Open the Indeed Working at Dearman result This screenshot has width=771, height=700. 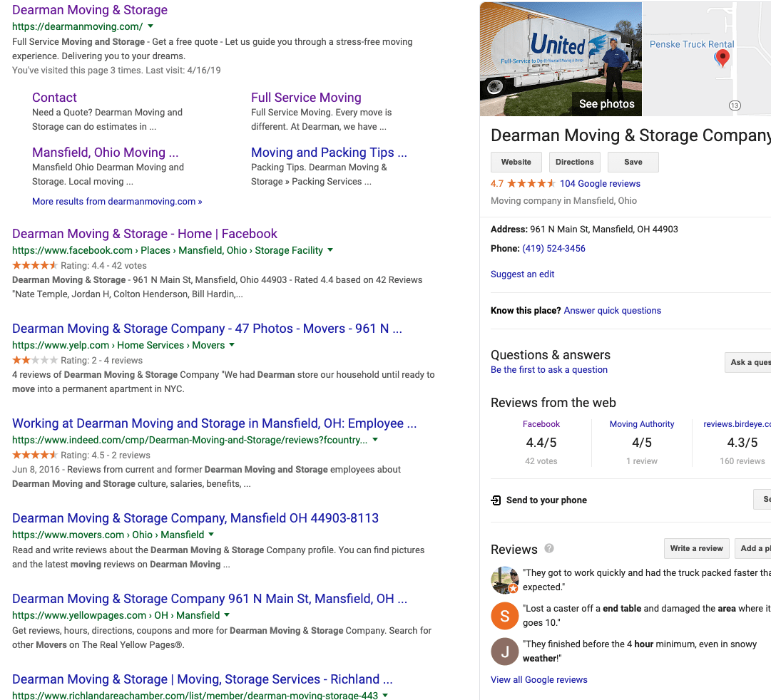(x=215, y=423)
